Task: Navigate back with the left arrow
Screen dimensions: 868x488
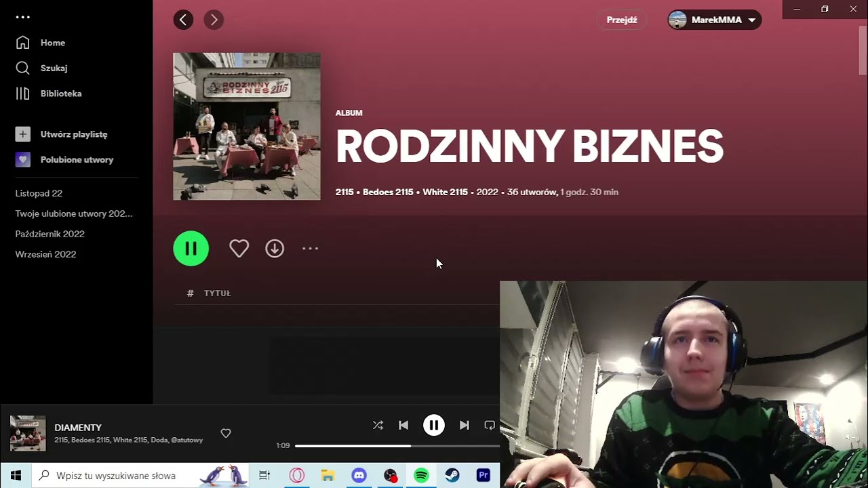Action: pos(183,20)
